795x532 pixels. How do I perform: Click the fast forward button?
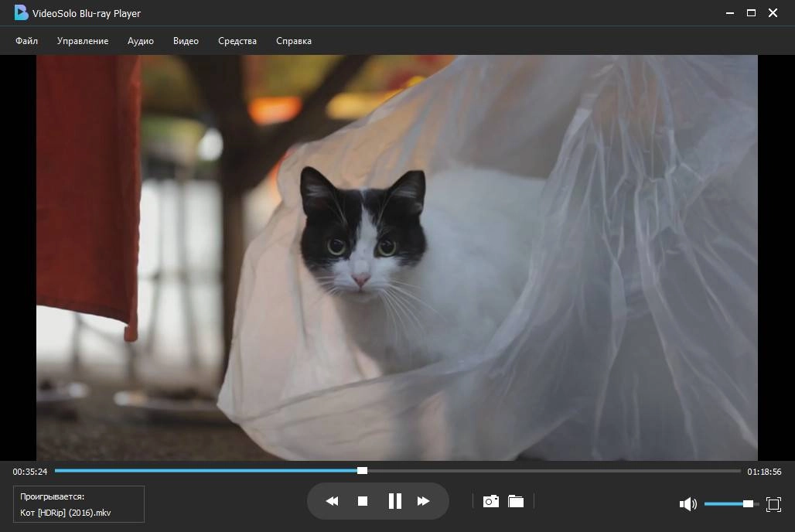tap(423, 501)
